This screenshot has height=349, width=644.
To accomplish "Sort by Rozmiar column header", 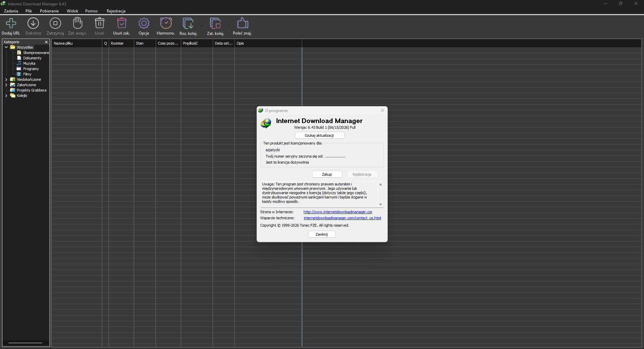I will (x=121, y=43).
